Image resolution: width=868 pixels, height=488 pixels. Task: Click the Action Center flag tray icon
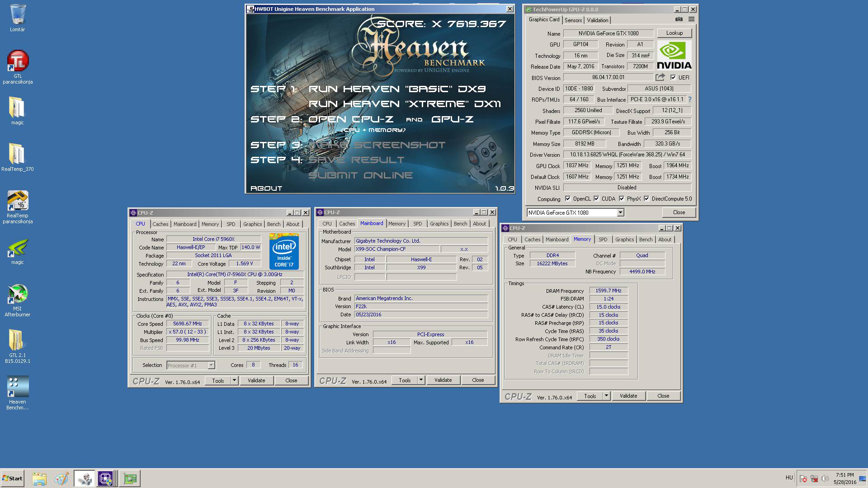pos(803,479)
